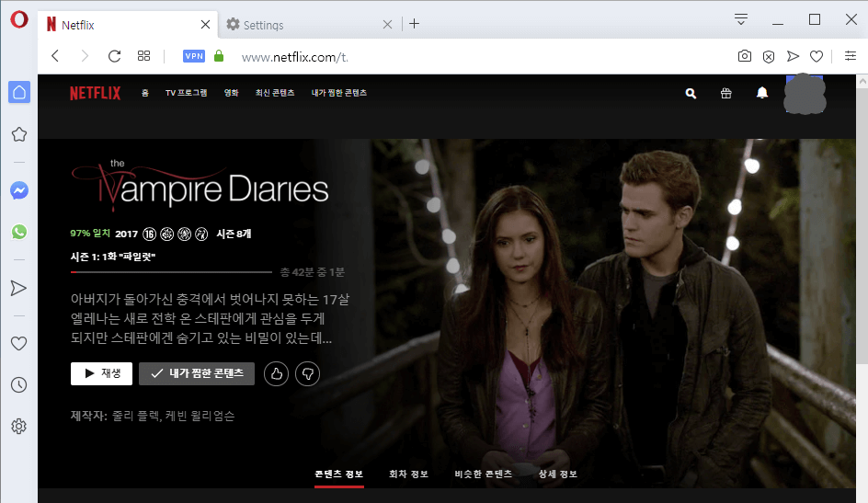Open sidebar bookmarks star icon
The height and width of the screenshot is (503, 868).
19,134
